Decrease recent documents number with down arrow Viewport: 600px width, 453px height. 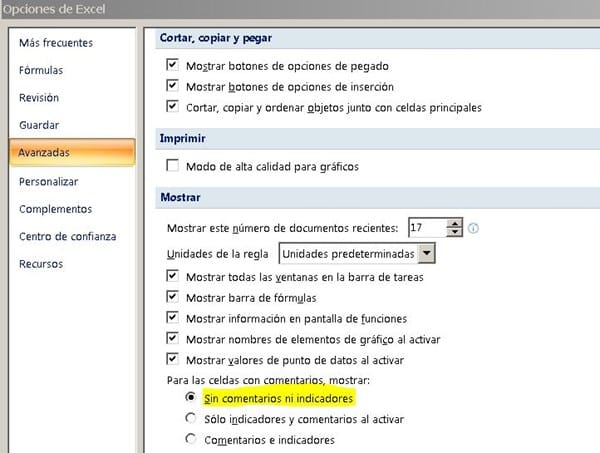point(455,232)
